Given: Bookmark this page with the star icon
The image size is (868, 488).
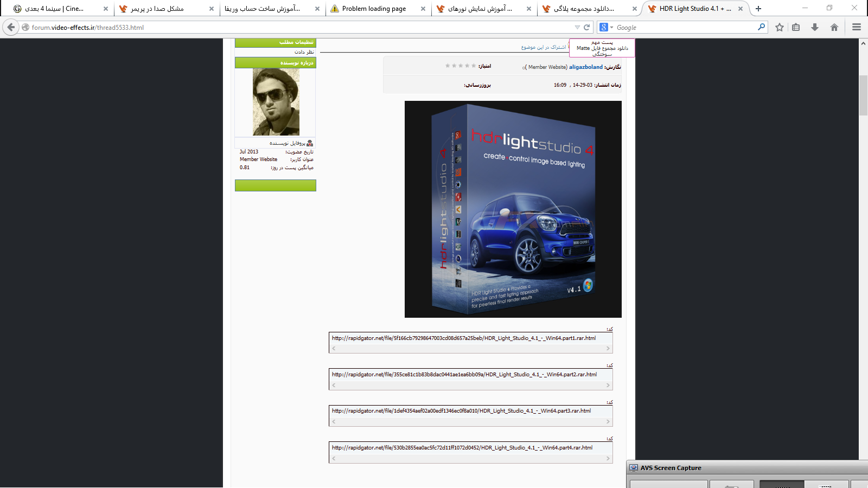Looking at the screenshot, I should pyautogui.click(x=780, y=27).
